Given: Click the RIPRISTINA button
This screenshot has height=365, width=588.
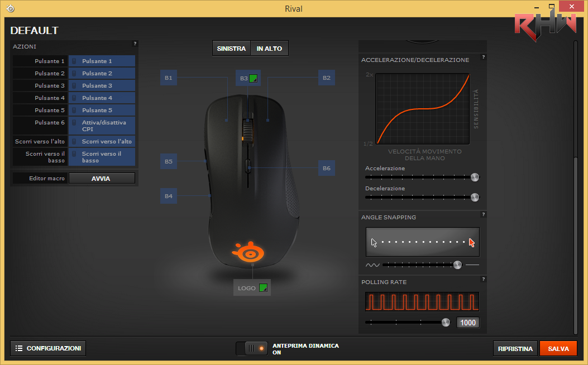Looking at the screenshot, I should click(515, 348).
